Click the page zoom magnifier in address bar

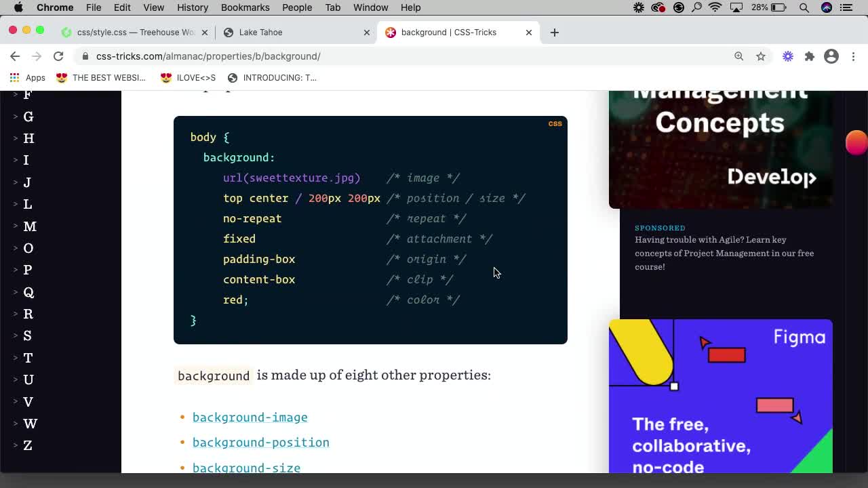click(x=739, y=56)
